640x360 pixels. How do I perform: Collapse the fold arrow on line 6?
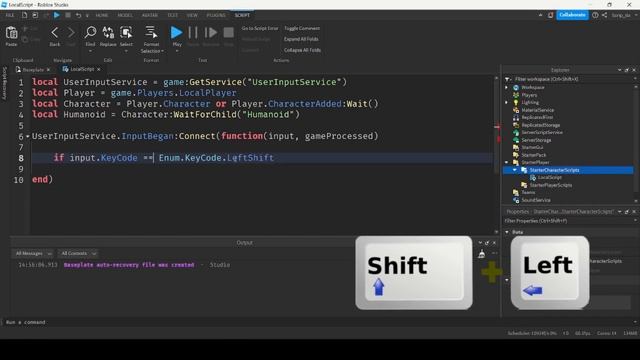pos(27,136)
